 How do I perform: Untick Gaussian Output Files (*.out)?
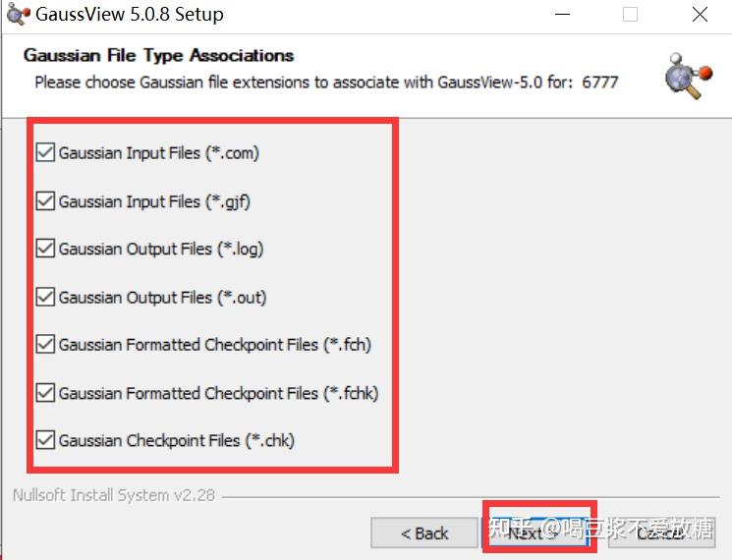[45, 297]
